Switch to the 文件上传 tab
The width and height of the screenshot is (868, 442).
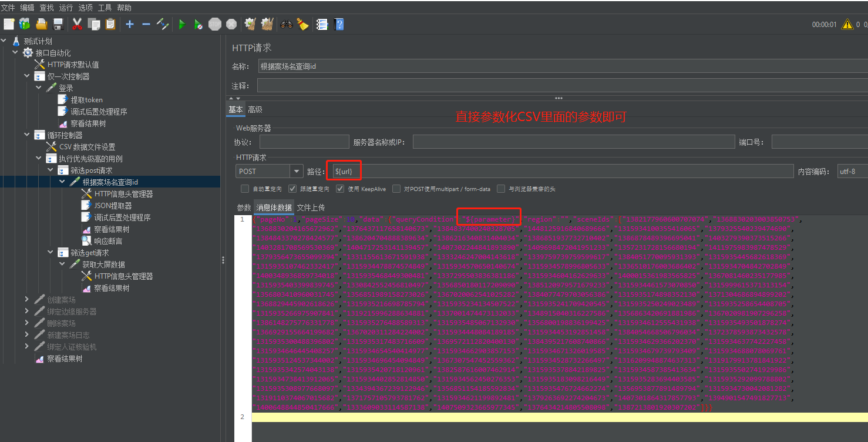(x=311, y=207)
